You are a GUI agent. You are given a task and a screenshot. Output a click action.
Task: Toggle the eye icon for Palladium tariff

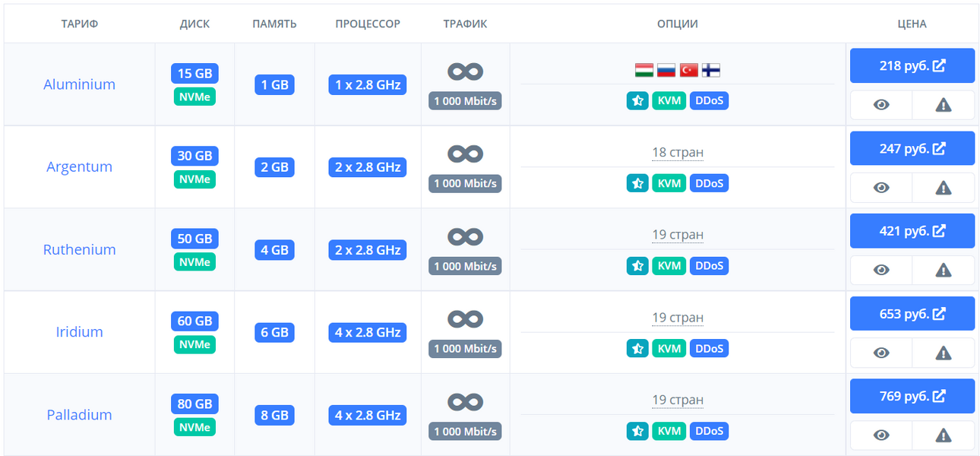(881, 435)
